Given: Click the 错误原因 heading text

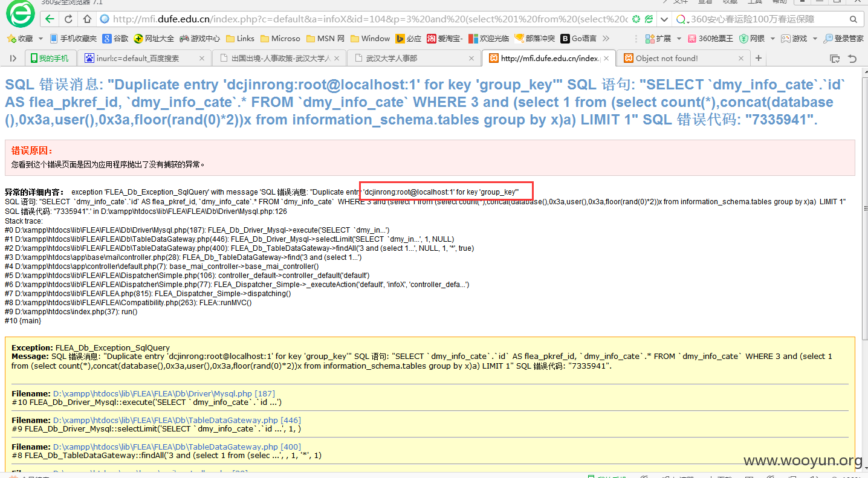Looking at the screenshot, I should tap(32, 150).
